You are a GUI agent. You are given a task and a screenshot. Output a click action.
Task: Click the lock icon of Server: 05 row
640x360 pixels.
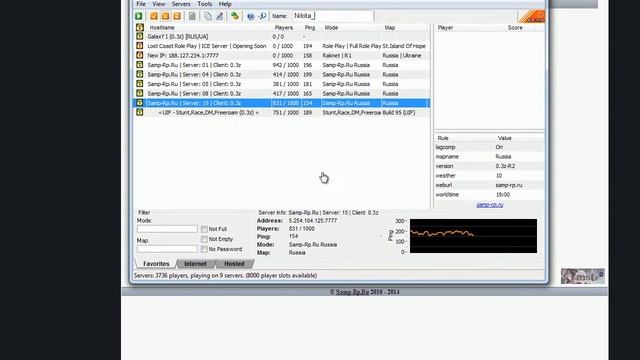[140, 84]
